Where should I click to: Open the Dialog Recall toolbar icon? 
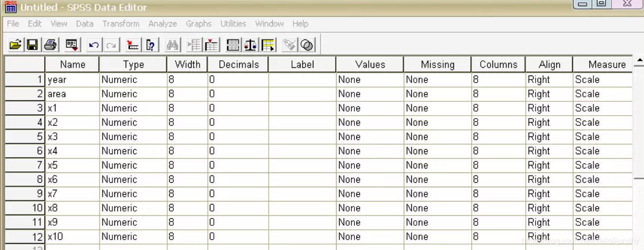click(72, 45)
